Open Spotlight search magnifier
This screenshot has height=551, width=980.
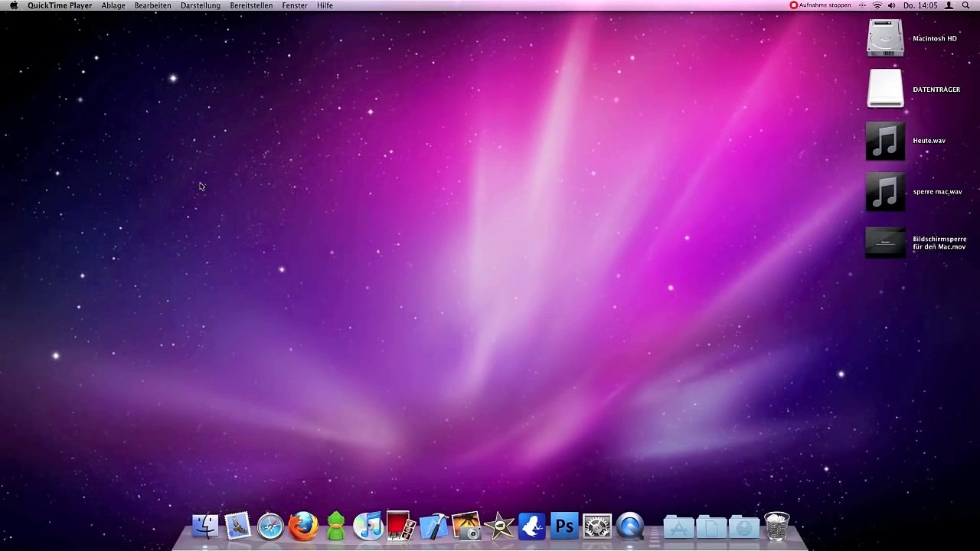coord(966,5)
